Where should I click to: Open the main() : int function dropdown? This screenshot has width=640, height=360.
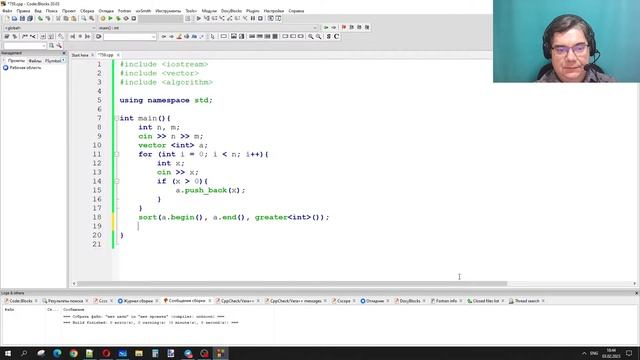[x=207, y=28]
